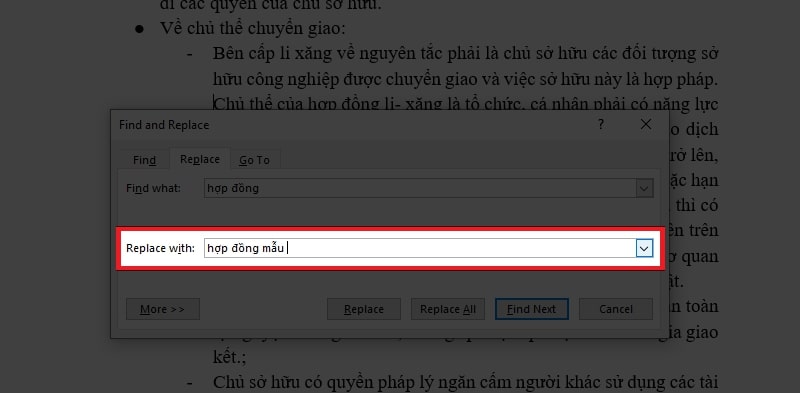The height and width of the screenshot is (393, 800).
Task: Open the Go To tab
Action: coord(254,160)
